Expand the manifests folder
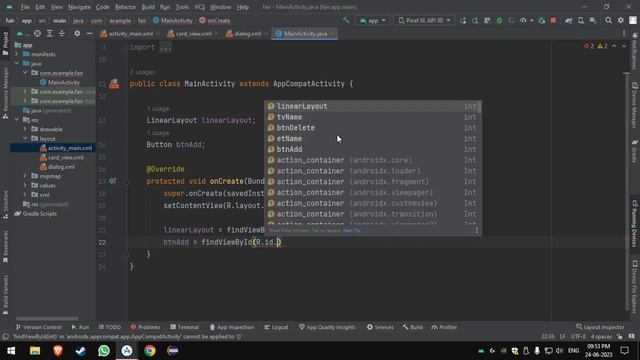640x360 pixels. pyautogui.click(x=17, y=54)
